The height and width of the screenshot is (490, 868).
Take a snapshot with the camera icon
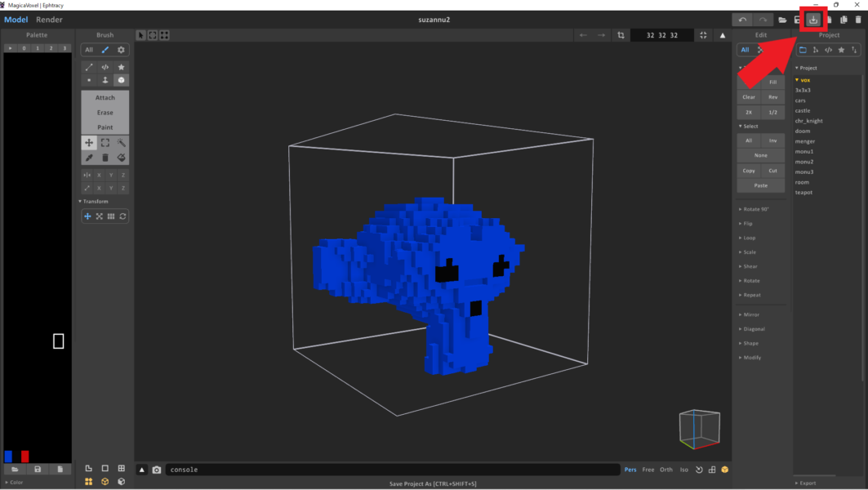[157, 470]
